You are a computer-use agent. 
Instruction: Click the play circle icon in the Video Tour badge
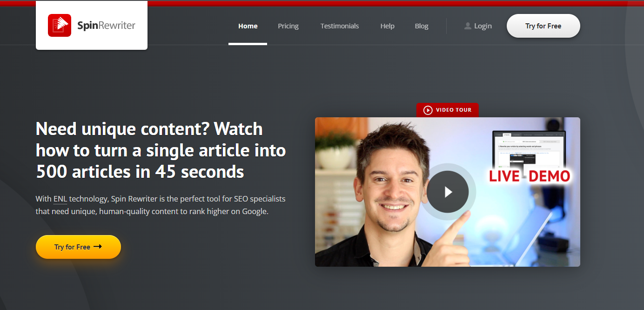[428, 110]
